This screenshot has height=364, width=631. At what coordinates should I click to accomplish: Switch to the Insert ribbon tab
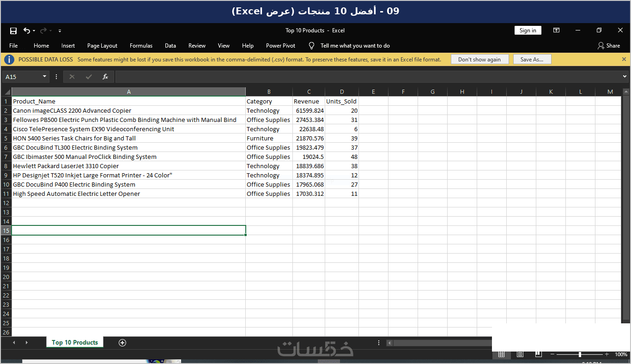(x=68, y=46)
